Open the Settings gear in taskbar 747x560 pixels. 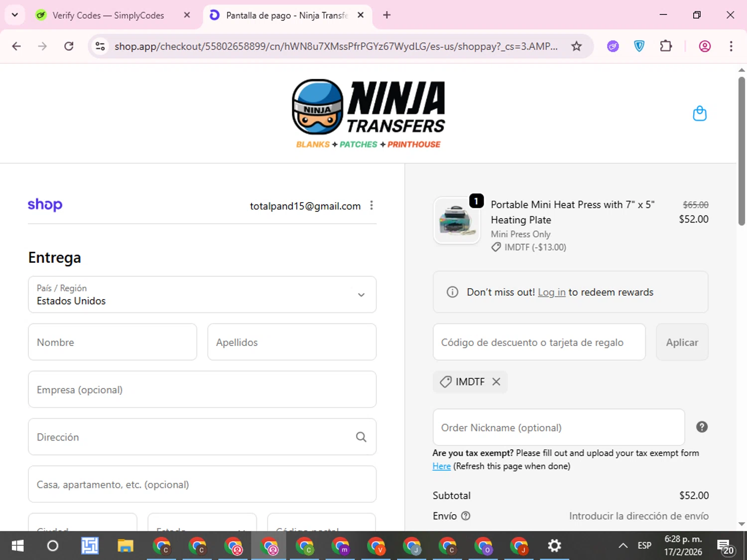tap(554, 546)
